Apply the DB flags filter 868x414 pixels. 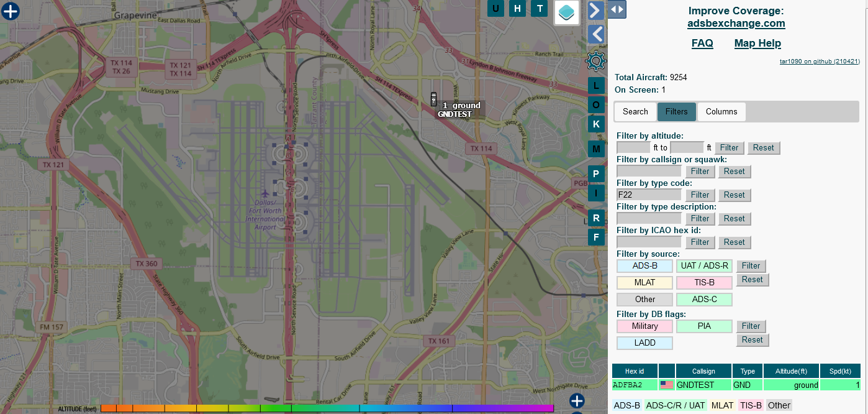coord(751,326)
